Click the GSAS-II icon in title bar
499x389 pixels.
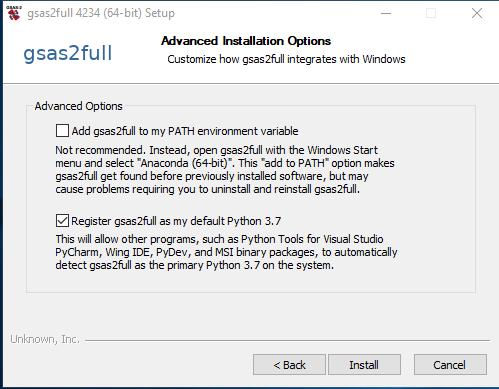coord(14,13)
